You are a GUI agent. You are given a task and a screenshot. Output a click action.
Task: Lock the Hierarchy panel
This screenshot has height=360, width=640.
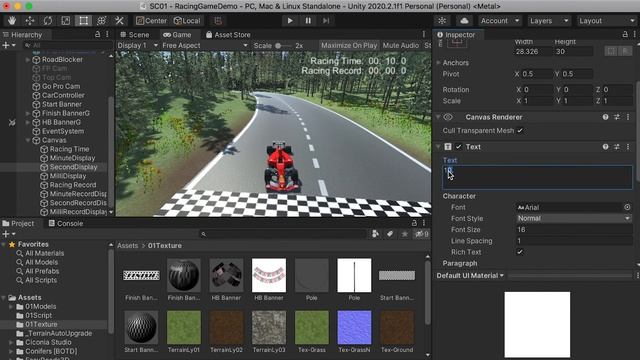(x=98, y=35)
